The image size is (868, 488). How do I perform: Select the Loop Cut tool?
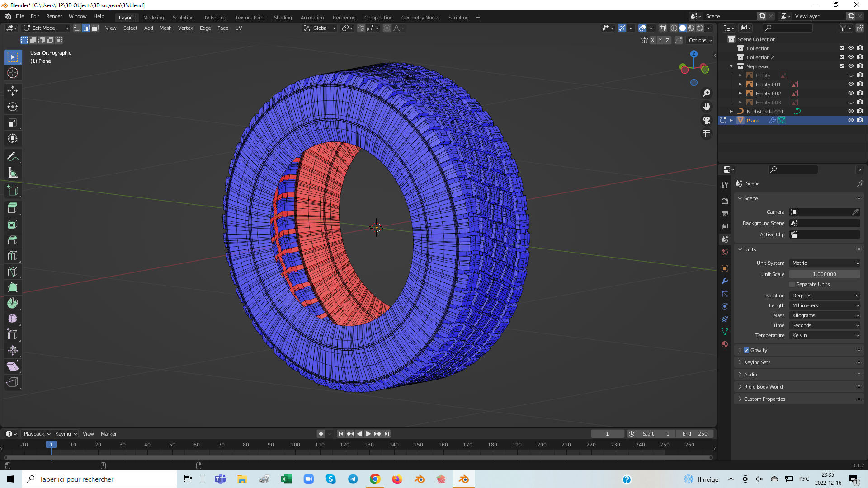coord(13,256)
